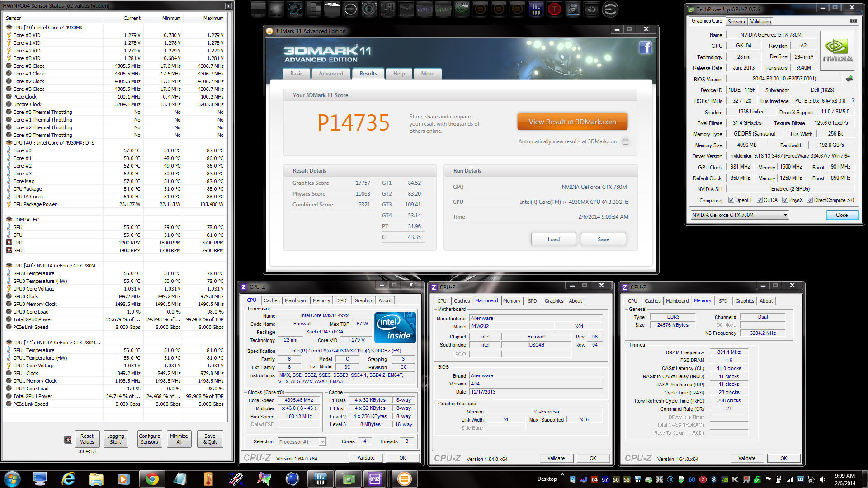Open the audio mixer sliders dock icon
The width and height of the screenshot is (868, 488).
pyautogui.click(x=387, y=9)
